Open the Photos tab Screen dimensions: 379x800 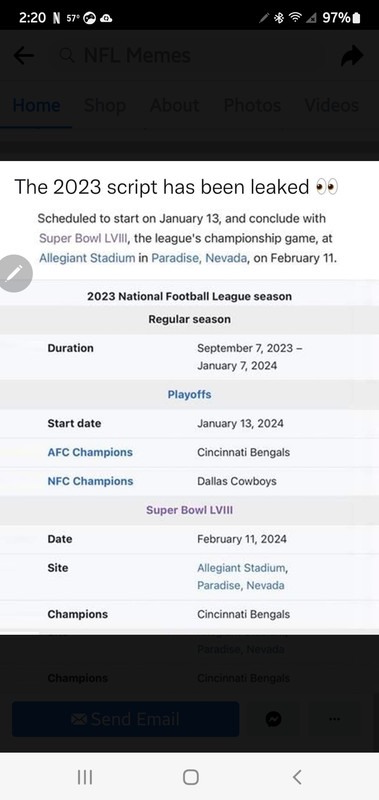click(252, 106)
